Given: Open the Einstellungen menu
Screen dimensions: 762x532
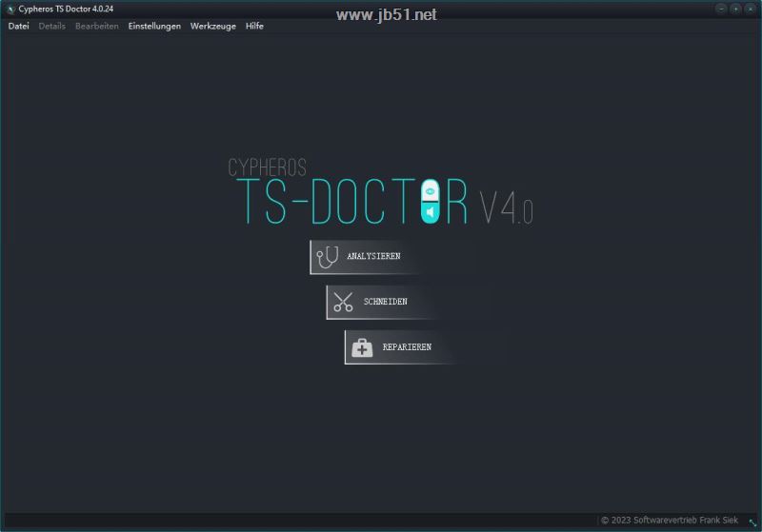Looking at the screenshot, I should coord(154,27).
